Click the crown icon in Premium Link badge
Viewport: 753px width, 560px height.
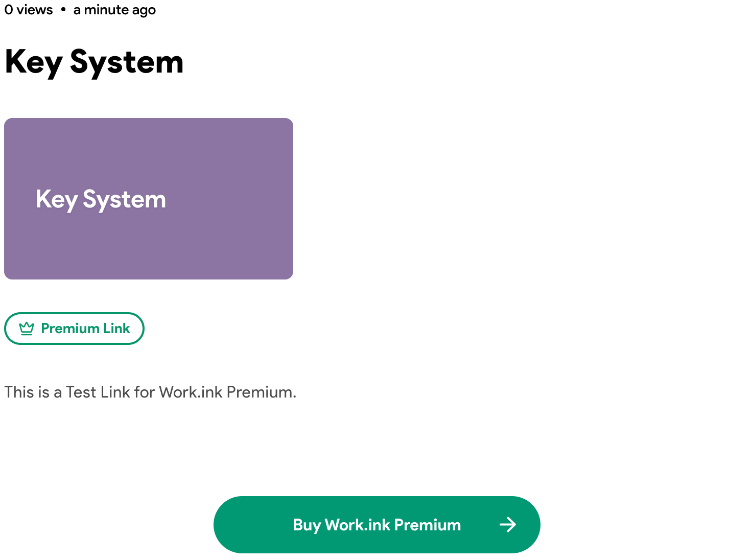click(27, 329)
